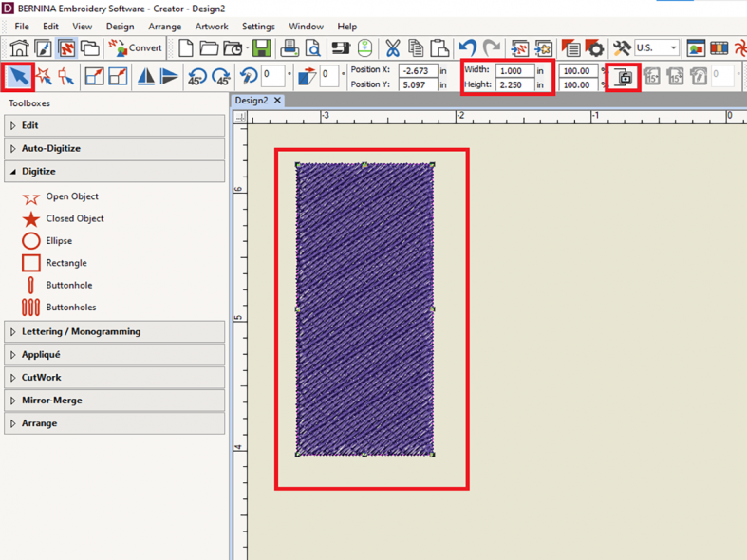747x560 pixels.
Task: Click the Print icon
Action: click(289, 47)
